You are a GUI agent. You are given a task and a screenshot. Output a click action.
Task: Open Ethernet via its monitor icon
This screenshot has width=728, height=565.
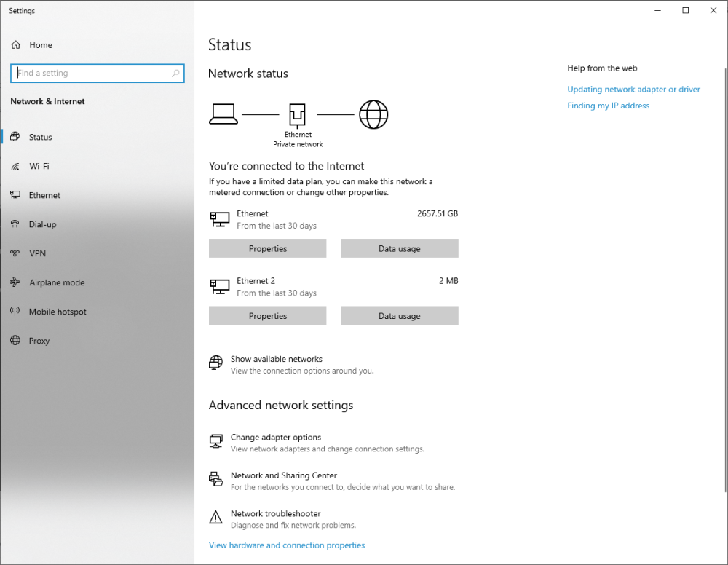tap(15, 195)
